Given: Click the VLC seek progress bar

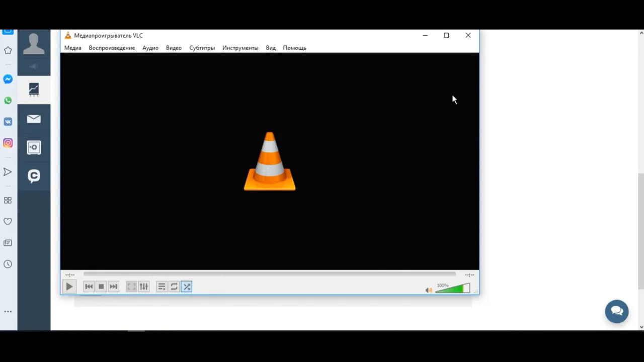Looking at the screenshot, I should coord(270,274).
